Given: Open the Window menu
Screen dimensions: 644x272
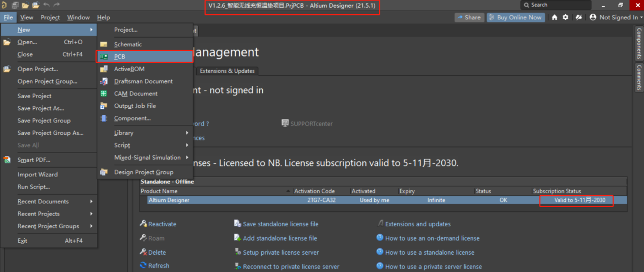Looking at the screenshot, I should click(x=78, y=17).
